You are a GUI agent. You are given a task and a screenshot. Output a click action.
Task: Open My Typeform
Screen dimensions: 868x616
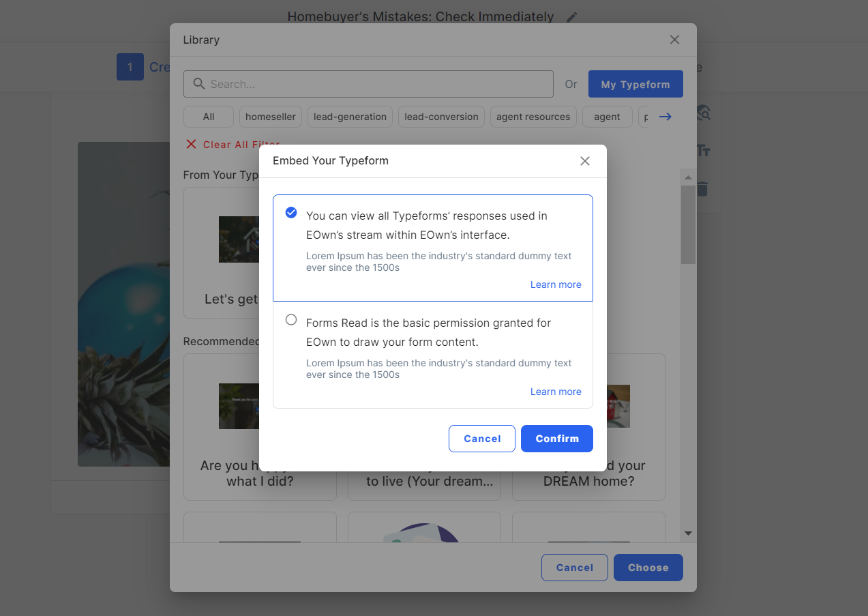(x=635, y=84)
